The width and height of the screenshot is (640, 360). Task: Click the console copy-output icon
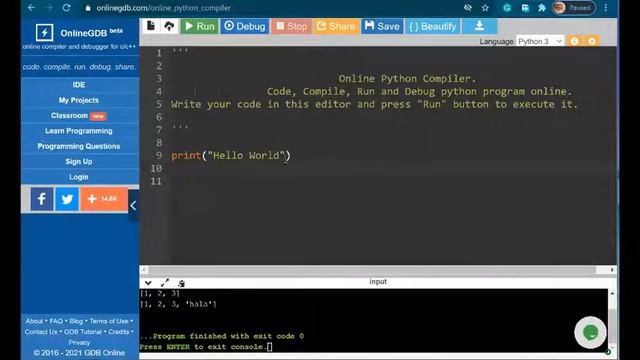[x=181, y=283]
